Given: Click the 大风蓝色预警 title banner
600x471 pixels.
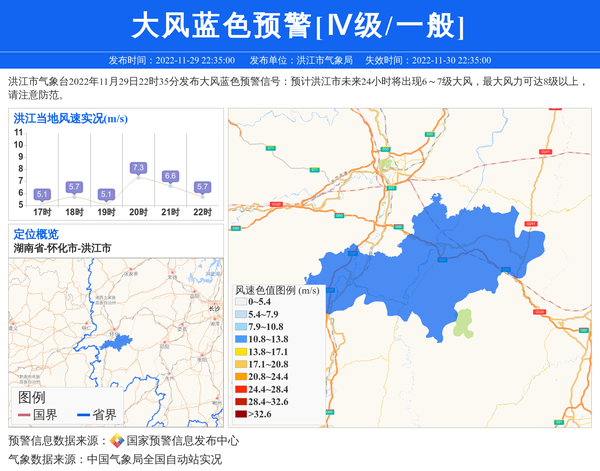Looking at the screenshot, I should [x=299, y=25].
